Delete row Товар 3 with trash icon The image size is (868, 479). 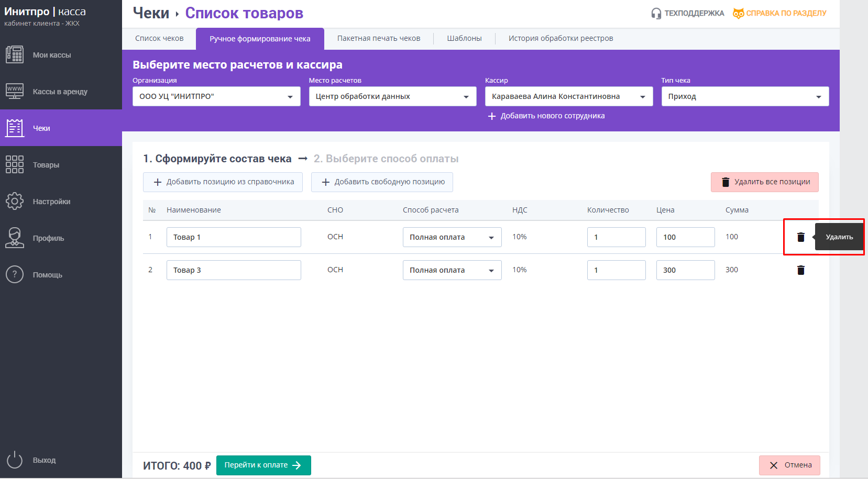800,270
